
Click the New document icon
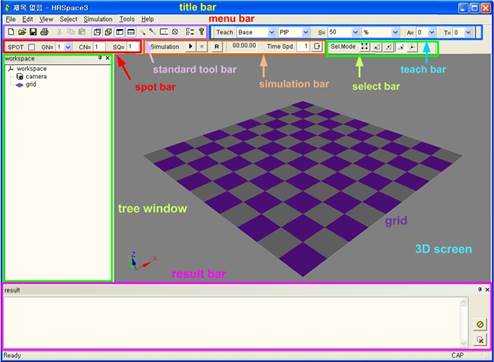click(11, 32)
